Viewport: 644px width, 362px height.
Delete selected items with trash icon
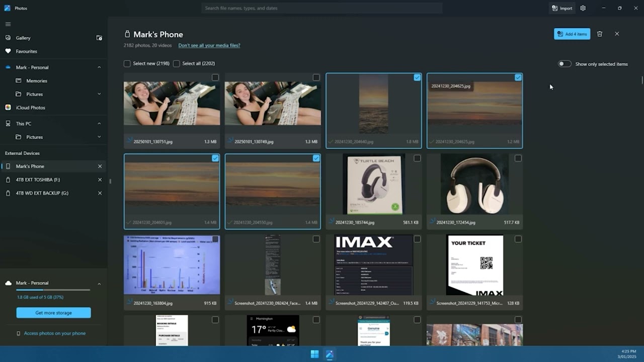[600, 34]
